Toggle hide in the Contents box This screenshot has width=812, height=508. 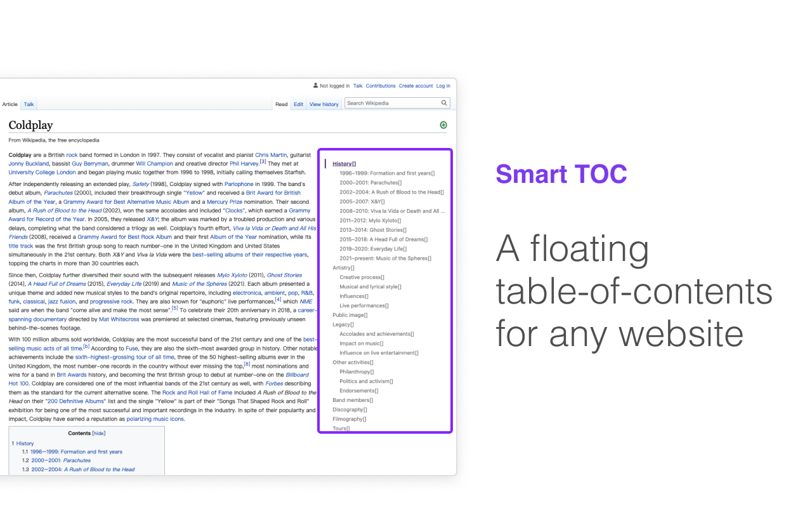click(x=98, y=432)
